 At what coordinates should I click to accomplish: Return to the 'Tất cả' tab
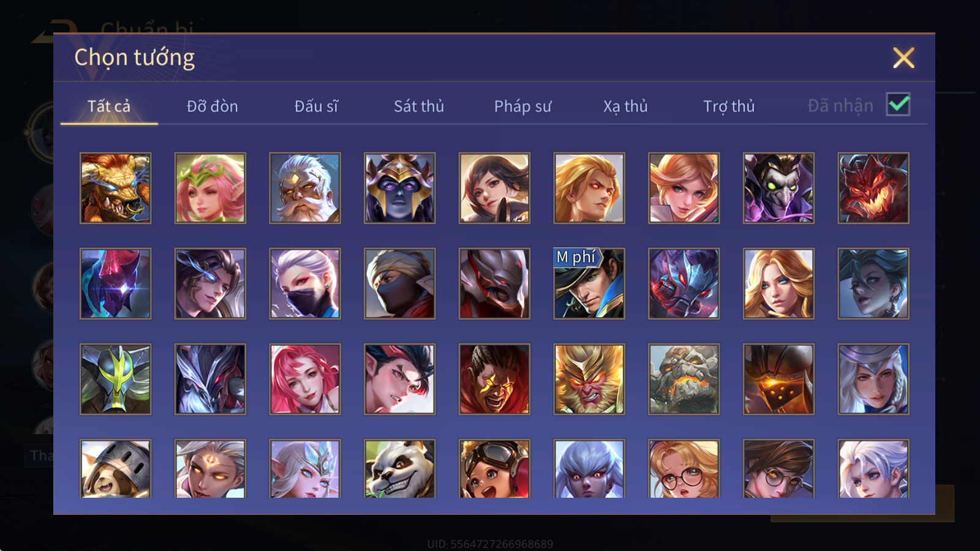(x=109, y=107)
